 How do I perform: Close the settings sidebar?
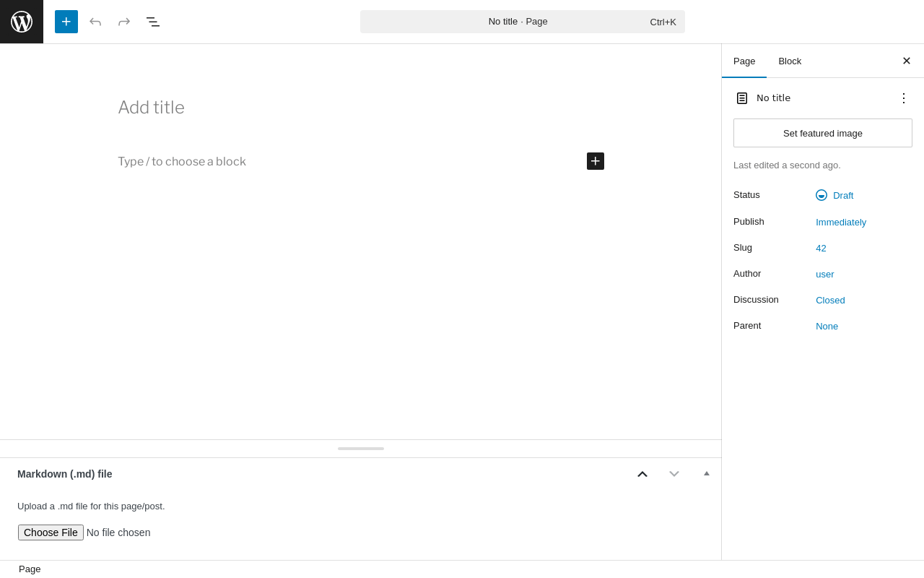907,61
